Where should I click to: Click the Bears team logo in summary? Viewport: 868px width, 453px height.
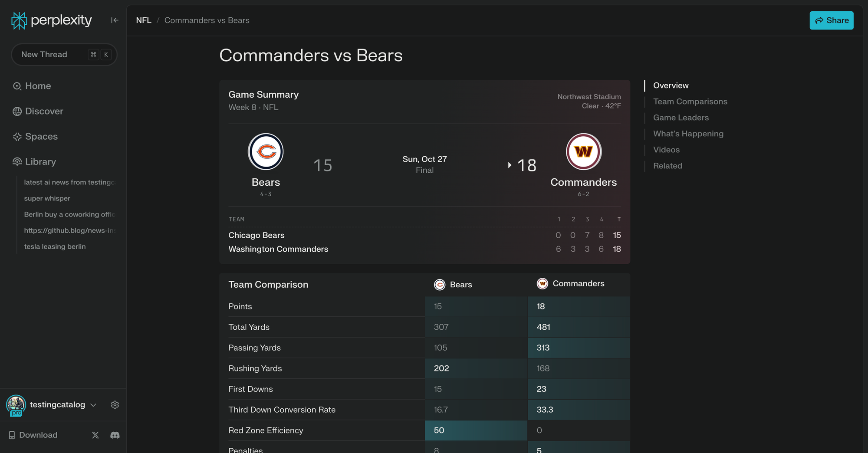click(x=266, y=151)
